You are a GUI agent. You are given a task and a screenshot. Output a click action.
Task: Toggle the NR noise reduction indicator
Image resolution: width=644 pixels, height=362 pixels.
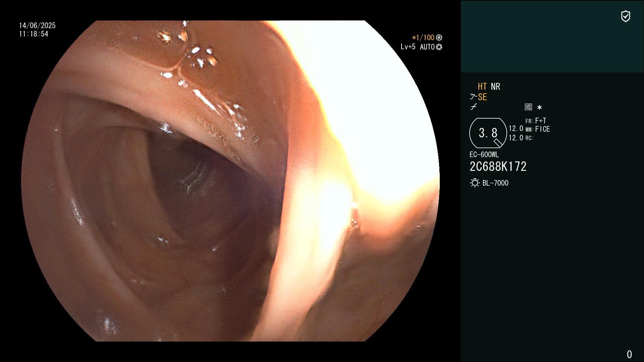pyautogui.click(x=495, y=87)
